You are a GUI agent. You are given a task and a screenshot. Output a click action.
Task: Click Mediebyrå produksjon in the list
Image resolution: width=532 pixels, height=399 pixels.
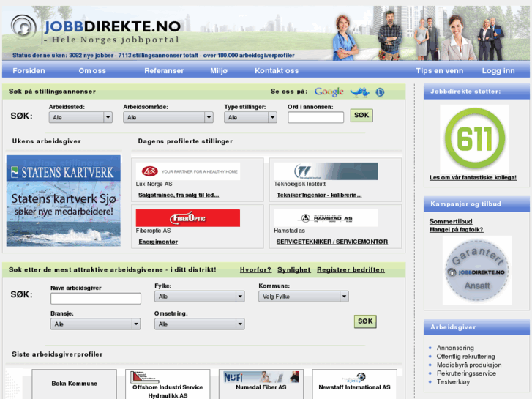pos(469,365)
